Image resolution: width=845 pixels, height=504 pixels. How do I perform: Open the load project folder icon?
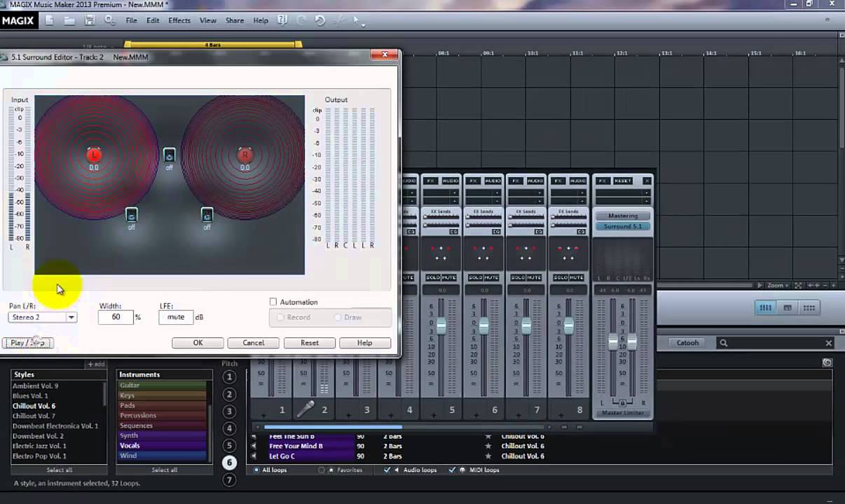click(69, 20)
